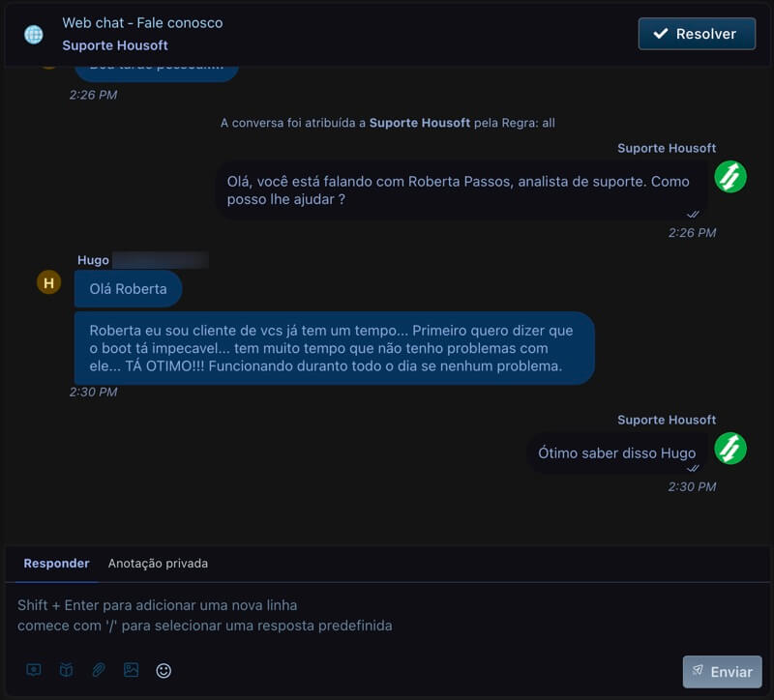The image size is (774, 700).
Task: Send the message with Enviar button
Action: point(722,672)
